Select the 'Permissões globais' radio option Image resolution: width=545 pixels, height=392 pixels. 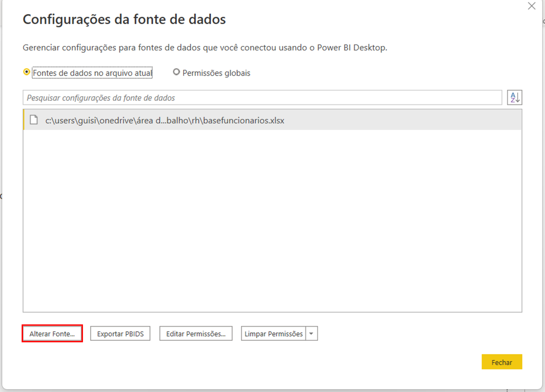point(176,72)
